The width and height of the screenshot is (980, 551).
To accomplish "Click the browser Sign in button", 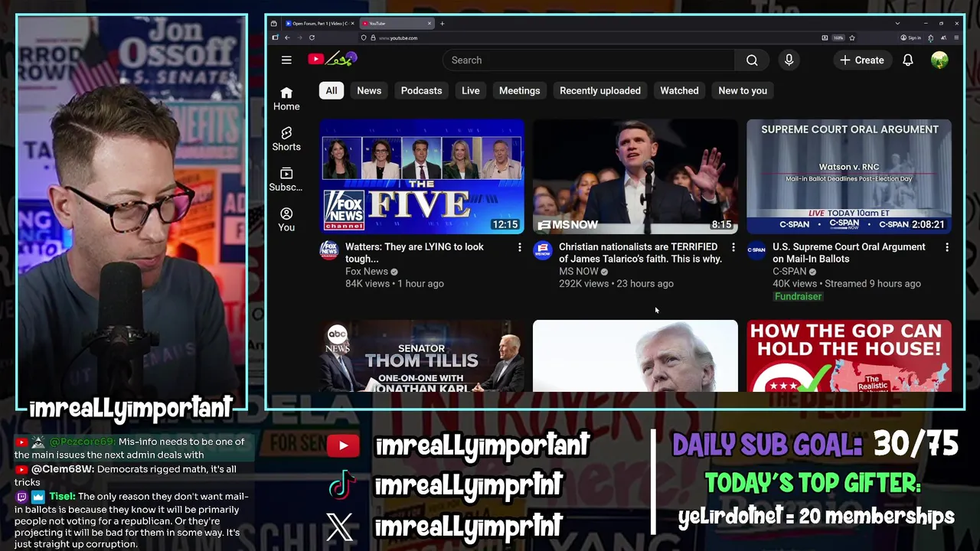I will (x=910, y=37).
